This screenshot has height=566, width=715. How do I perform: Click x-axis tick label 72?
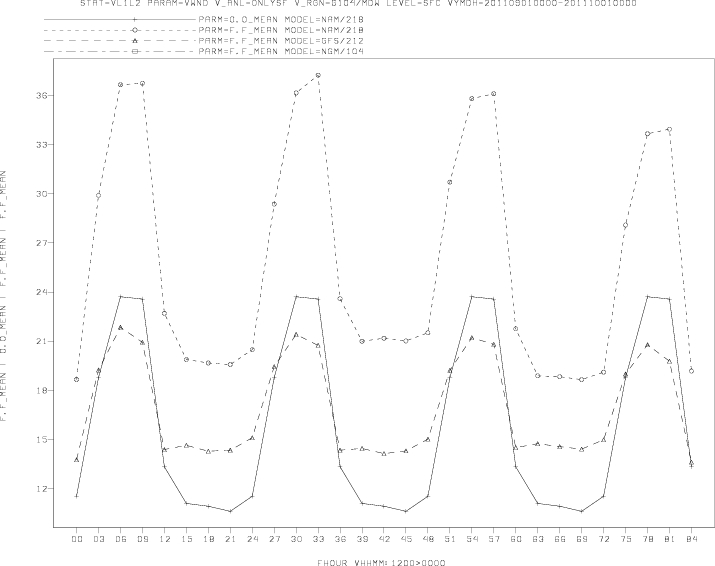[x=603, y=539]
